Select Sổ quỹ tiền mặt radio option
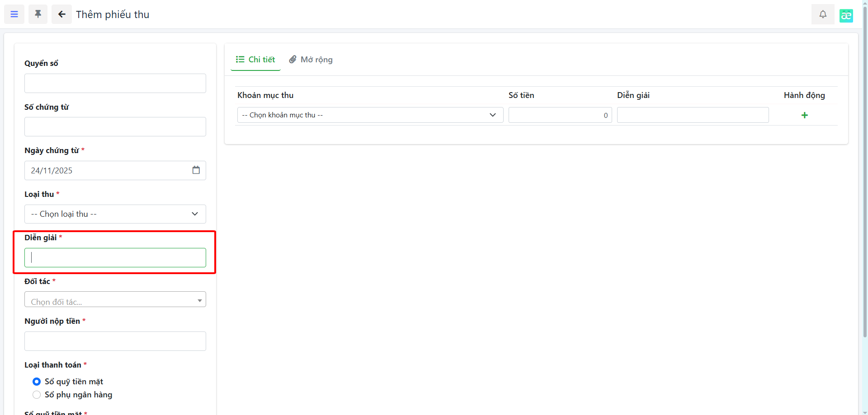 click(x=37, y=382)
